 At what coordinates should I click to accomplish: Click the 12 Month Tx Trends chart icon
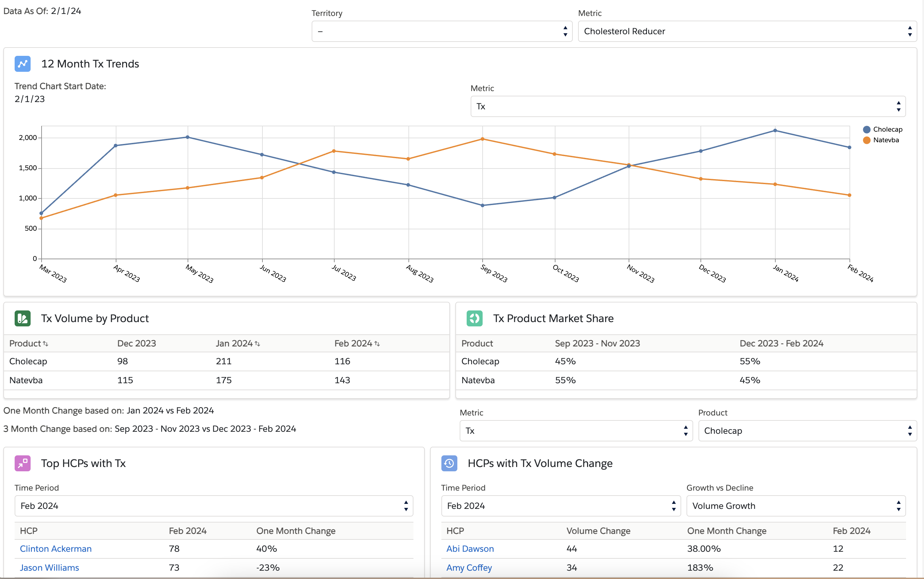23,63
